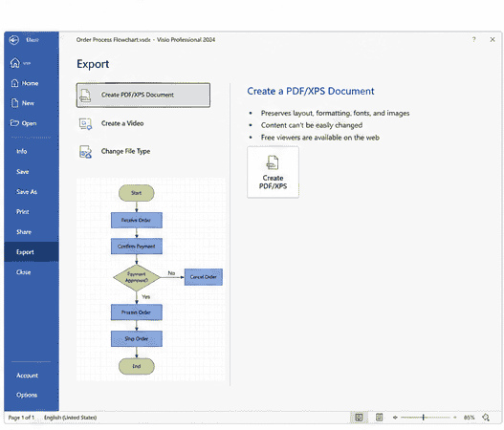The width and height of the screenshot is (504, 430).
Task: Click the Create a Video icon
Action: [85, 123]
